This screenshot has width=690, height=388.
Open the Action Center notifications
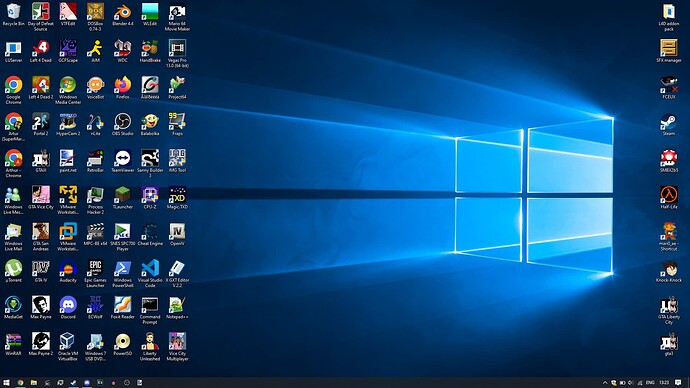[678, 383]
